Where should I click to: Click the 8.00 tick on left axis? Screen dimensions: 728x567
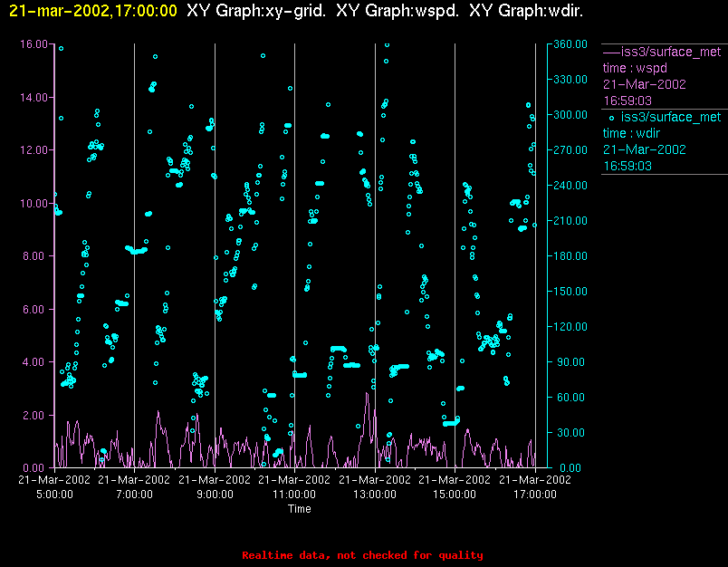click(x=36, y=255)
